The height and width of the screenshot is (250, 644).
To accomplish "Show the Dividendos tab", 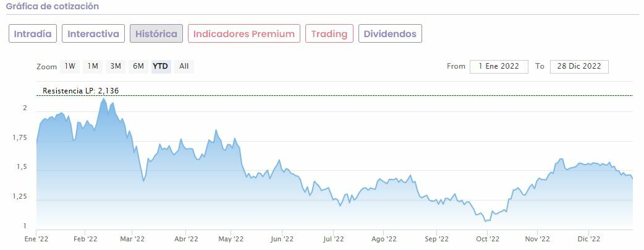I will 390,34.
